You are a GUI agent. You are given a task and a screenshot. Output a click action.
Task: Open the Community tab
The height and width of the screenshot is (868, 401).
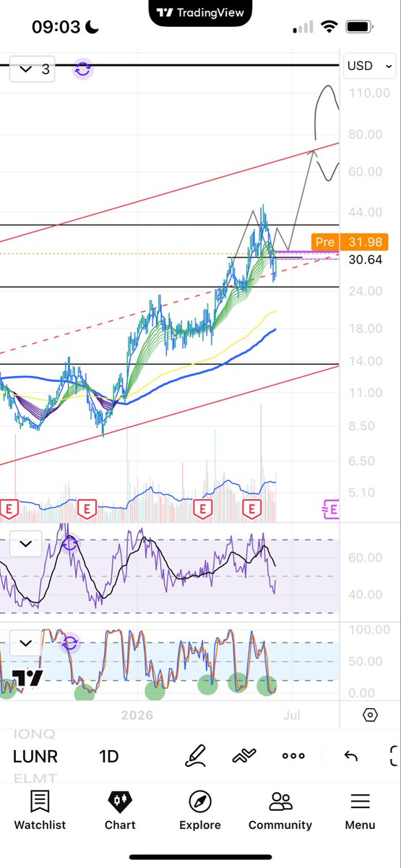point(280,810)
